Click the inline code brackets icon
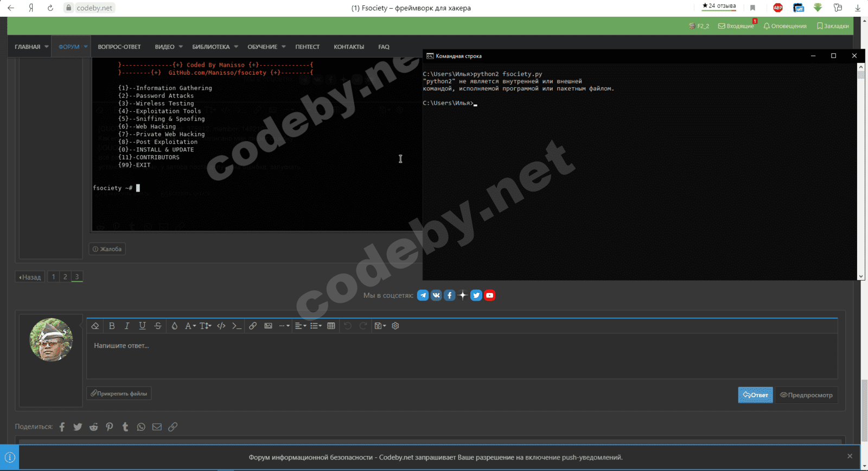 (x=221, y=326)
